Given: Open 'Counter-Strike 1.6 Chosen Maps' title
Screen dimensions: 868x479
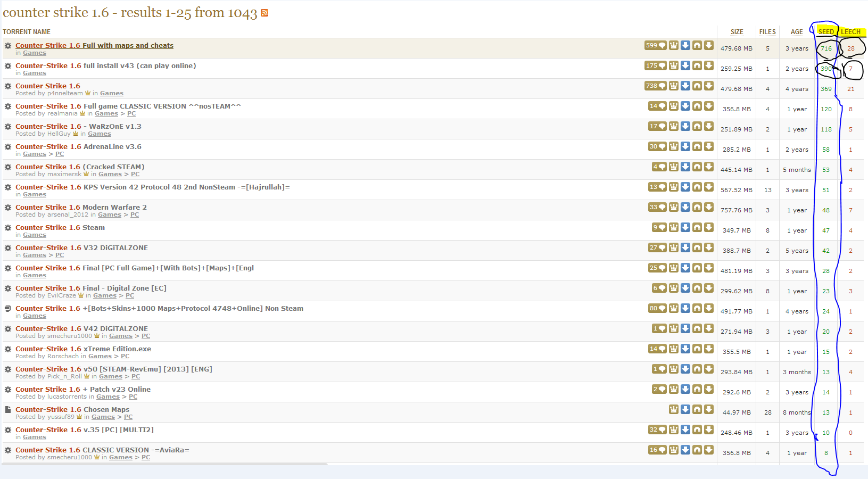Looking at the screenshot, I should tap(72, 409).
